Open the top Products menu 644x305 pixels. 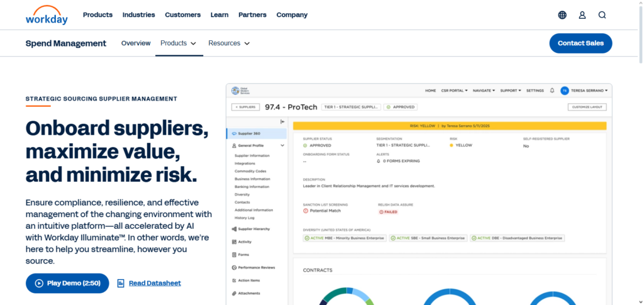[97, 14]
